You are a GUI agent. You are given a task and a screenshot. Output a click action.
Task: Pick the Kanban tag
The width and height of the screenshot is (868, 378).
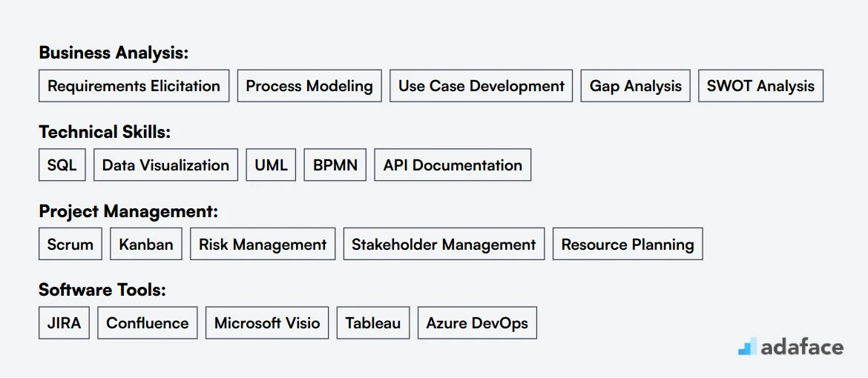(x=146, y=244)
